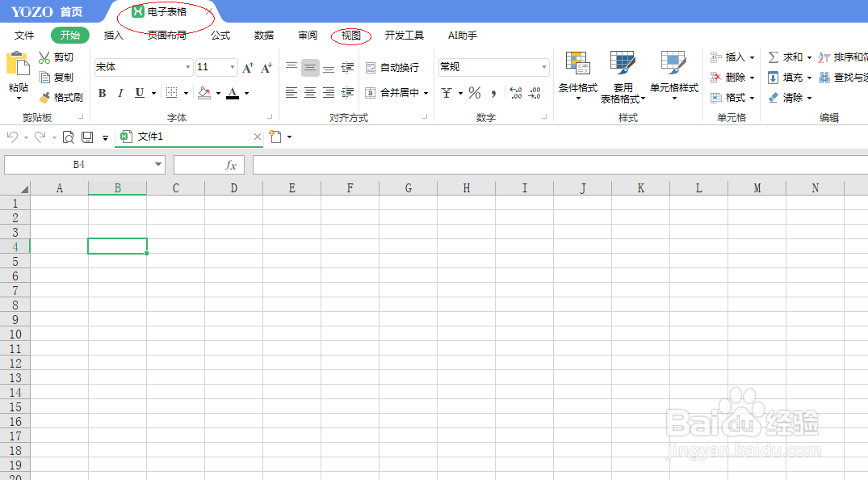Click the 排序 sort and filter icon
Viewport: 868px width, 480px height.
point(824,57)
